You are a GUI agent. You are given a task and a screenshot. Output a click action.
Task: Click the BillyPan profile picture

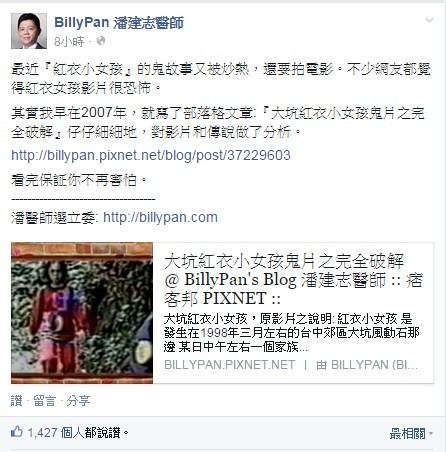click(29, 31)
